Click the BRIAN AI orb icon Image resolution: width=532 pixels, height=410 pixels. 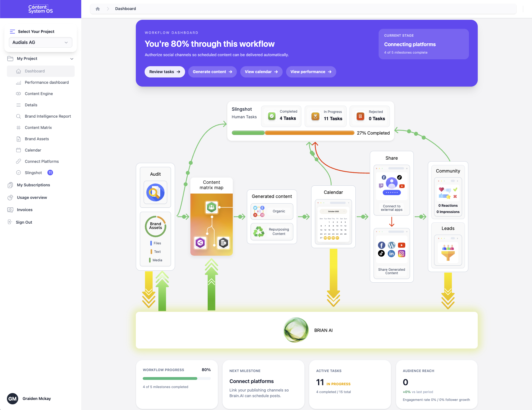point(296,330)
